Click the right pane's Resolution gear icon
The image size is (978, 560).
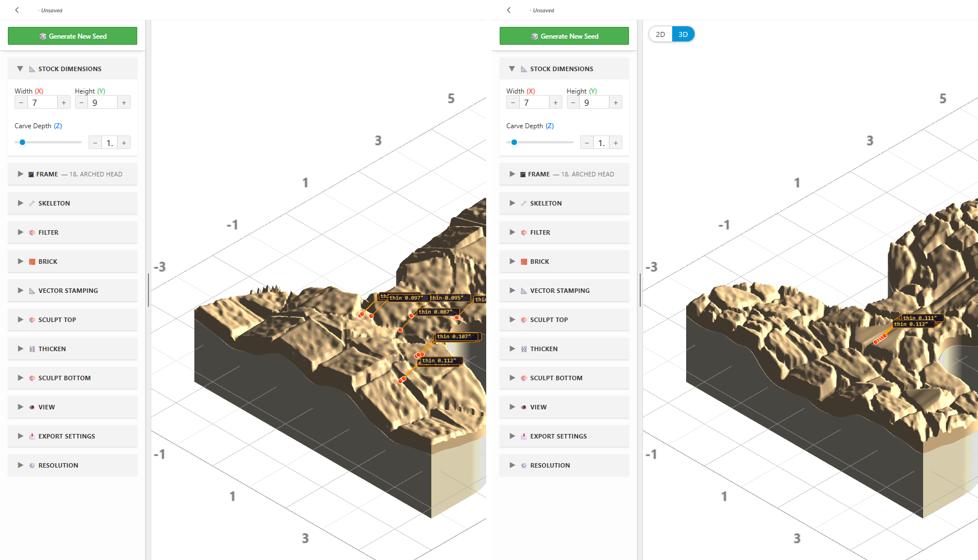524,465
